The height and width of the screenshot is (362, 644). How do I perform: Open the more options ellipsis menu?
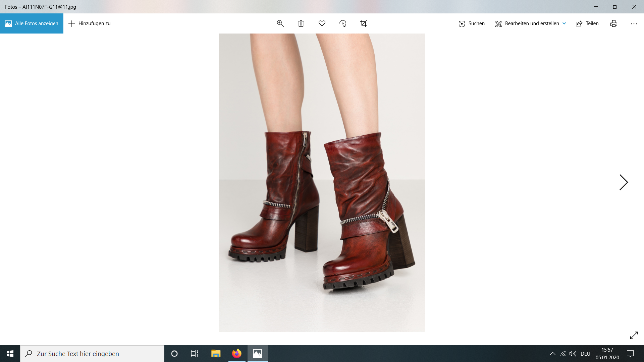pos(634,24)
